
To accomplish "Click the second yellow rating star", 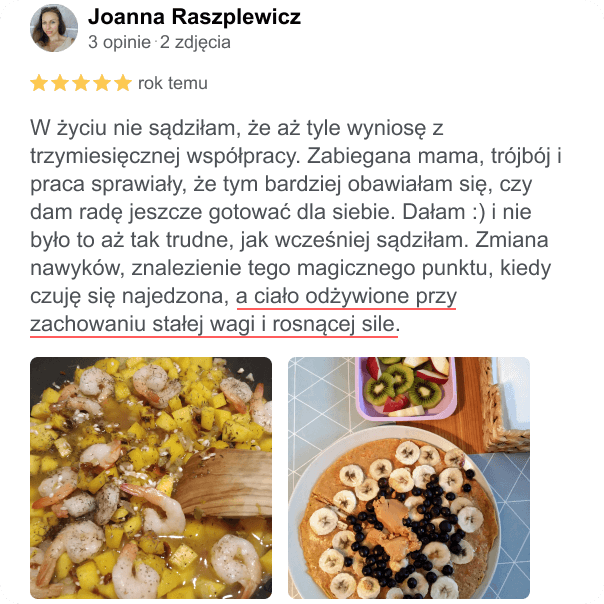I will [x=60, y=83].
